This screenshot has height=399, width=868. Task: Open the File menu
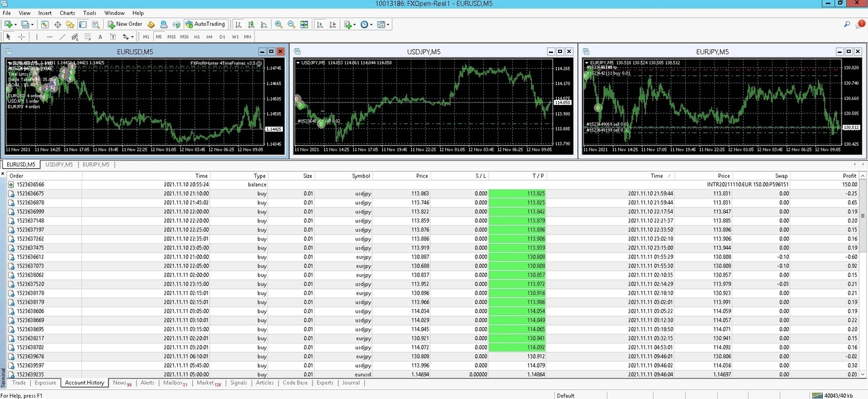click(x=7, y=13)
